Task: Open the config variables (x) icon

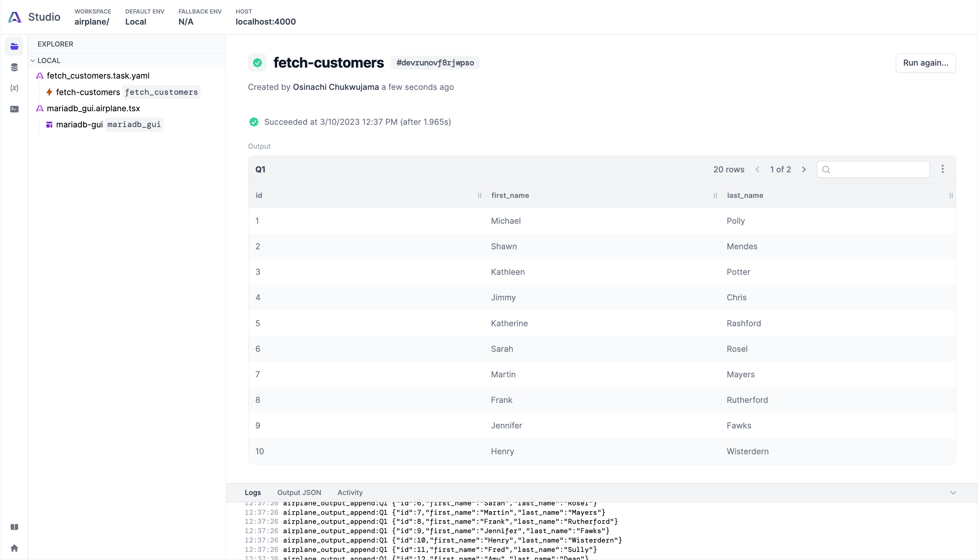Action: tap(14, 88)
